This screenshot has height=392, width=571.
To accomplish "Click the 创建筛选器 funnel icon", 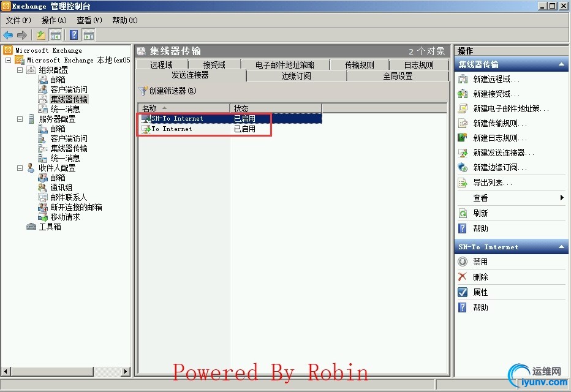I will pos(143,91).
